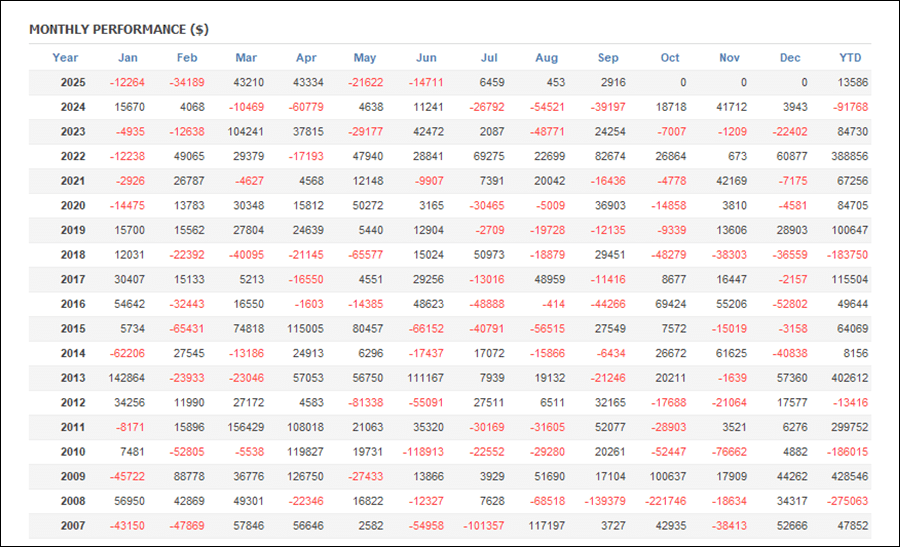Click the Monthly Performance ($) title
The width and height of the screenshot is (900, 547).
(x=119, y=29)
